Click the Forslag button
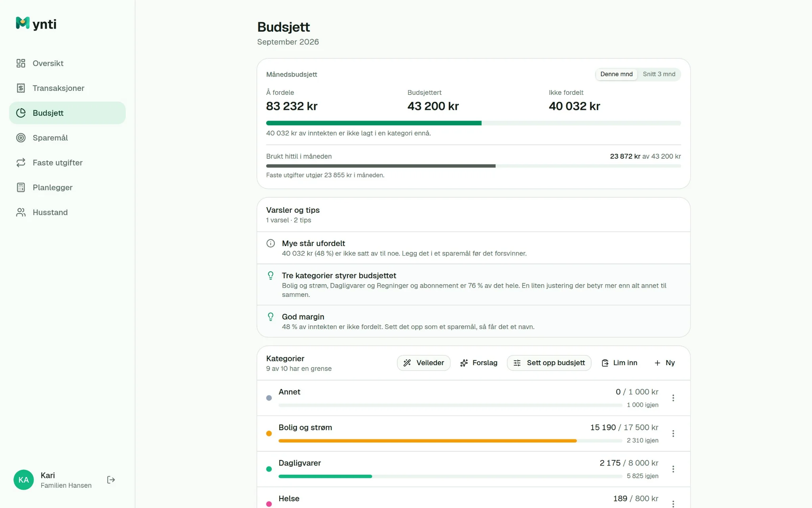Viewport: 812px width, 508px height. tap(479, 363)
